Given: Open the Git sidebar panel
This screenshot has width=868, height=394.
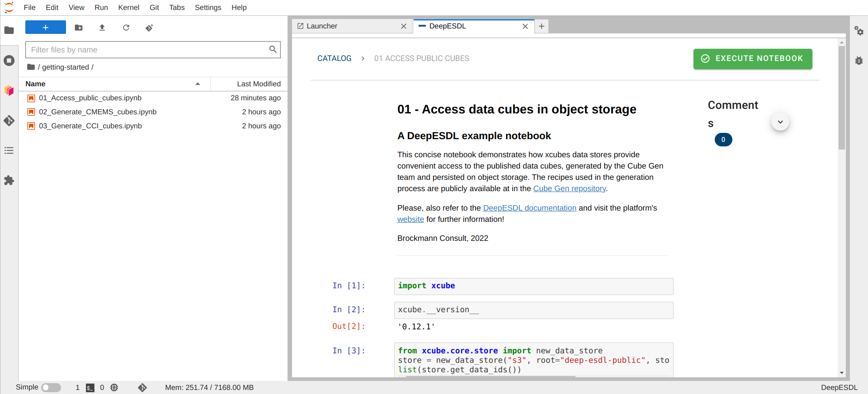Looking at the screenshot, I should point(9,121).
